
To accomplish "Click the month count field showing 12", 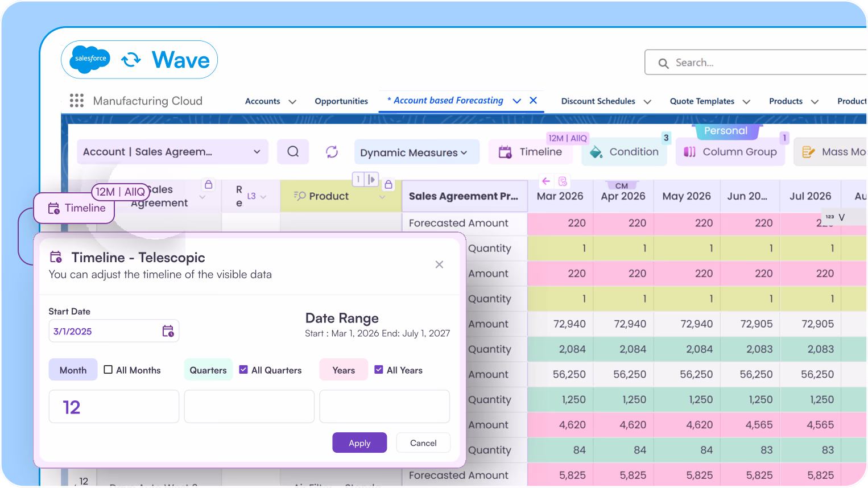I will [x=114, y=406].
